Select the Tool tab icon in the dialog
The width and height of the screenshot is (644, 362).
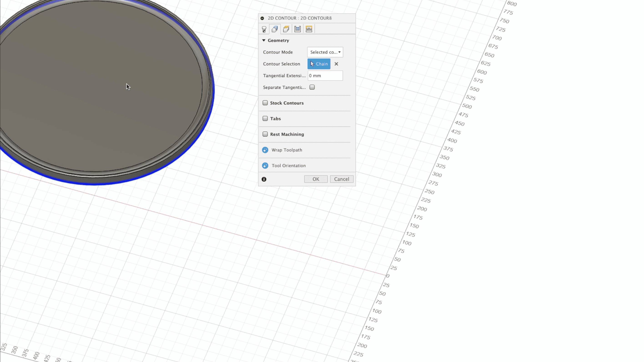(x=264, y=29)
